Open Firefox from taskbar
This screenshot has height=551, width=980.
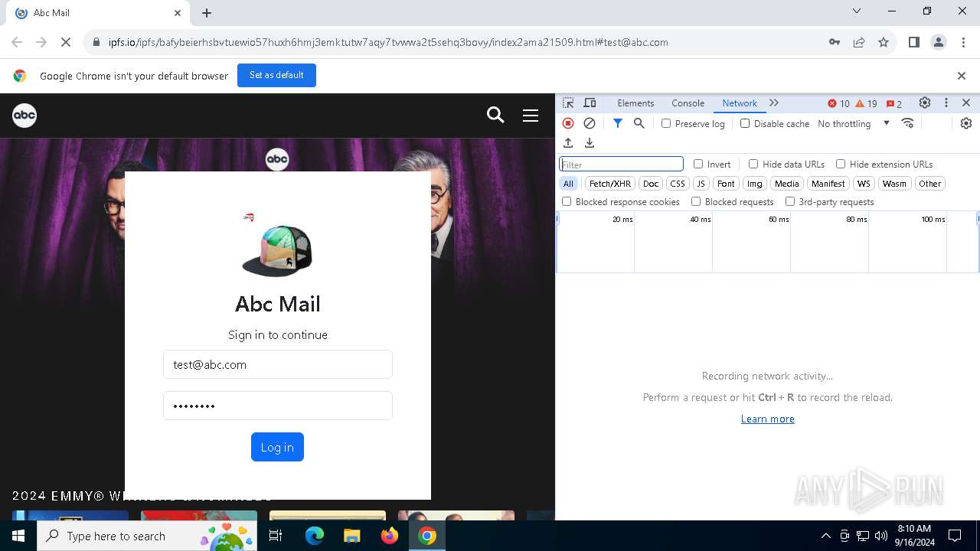pyautogui.click(x=390, y=536)
